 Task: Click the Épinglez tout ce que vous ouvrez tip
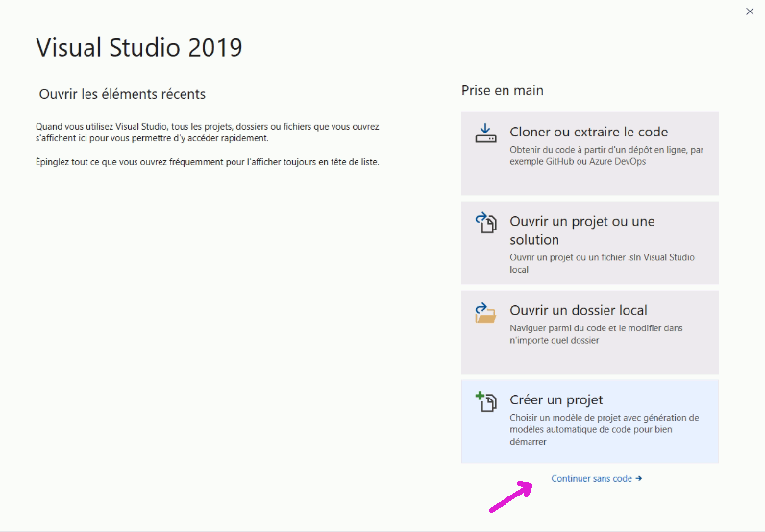(207, 162)
